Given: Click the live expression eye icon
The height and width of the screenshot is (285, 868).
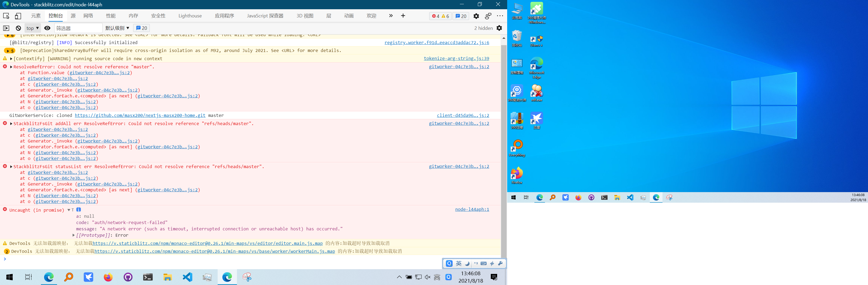Looking at the screenshot, I should [x=48, y=28].
